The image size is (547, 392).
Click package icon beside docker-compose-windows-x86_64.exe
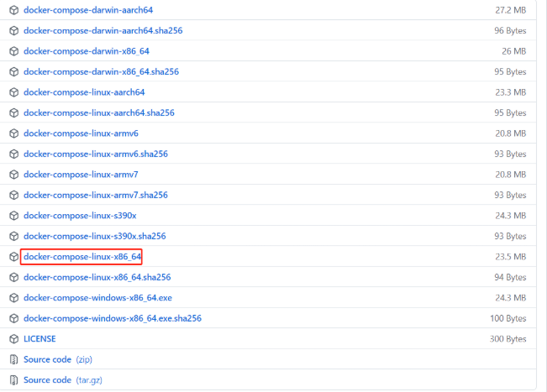(13, 298)
